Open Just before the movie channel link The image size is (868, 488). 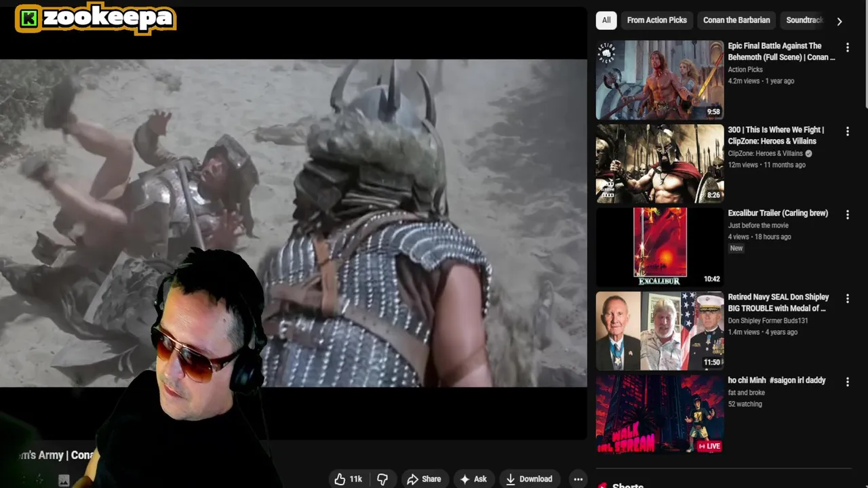(x=758, y=225)
